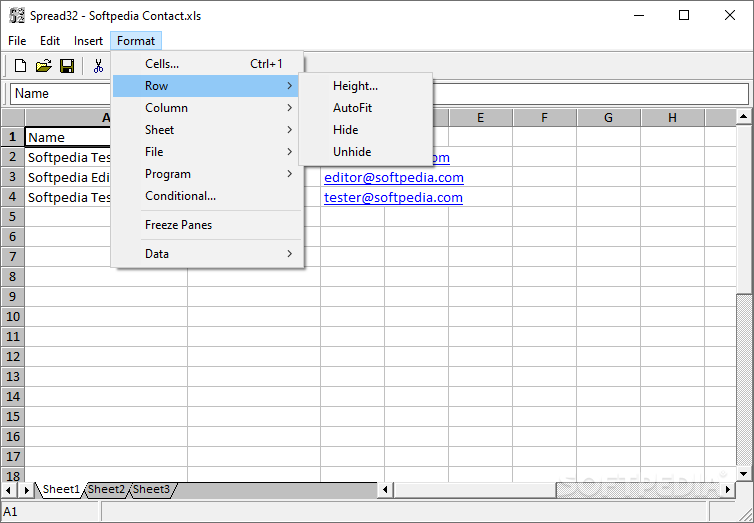754x523 pixels.
Task: Click the vertical scrollbar down arrow
Action: 743,474
